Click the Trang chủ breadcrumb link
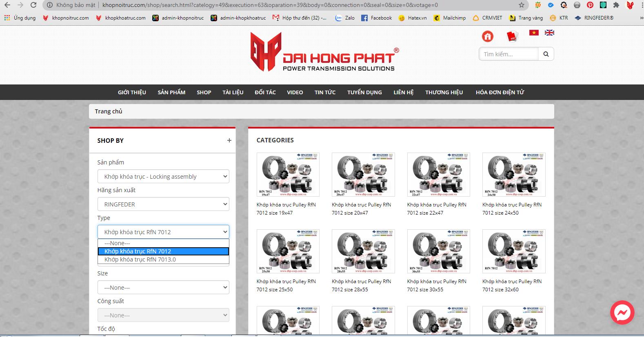644x337 pixels. tap(109, 111)
